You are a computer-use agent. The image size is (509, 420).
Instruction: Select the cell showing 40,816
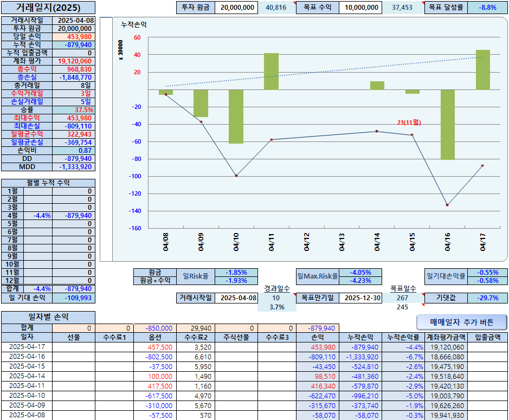coord(276,8)
